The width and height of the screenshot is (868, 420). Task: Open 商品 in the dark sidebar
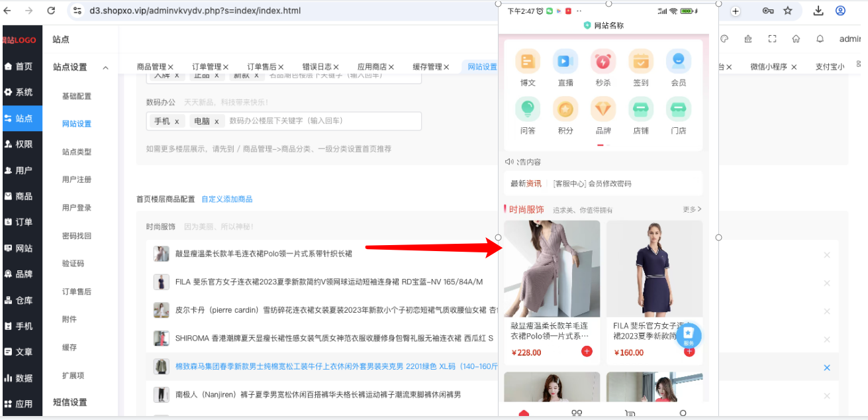[21, 196]
